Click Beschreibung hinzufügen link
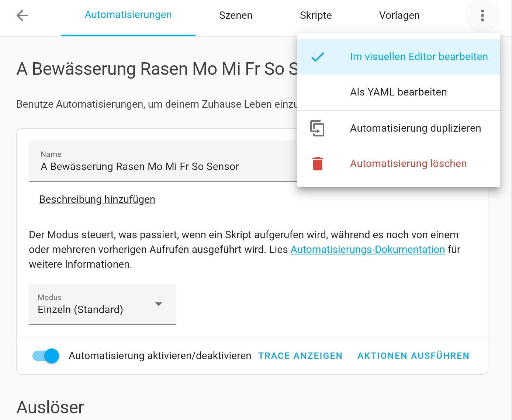 97,199
